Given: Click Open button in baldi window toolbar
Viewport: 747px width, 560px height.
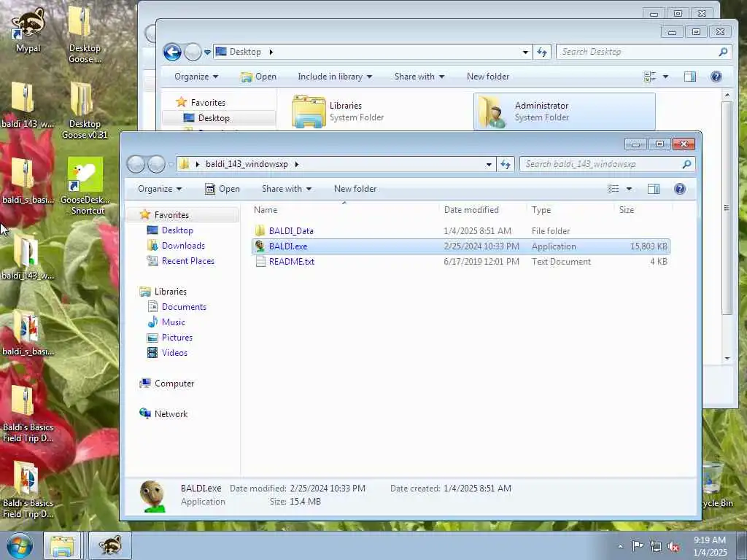Looking at the screenshot, I should pyautogui.click(x=222, y=189).
